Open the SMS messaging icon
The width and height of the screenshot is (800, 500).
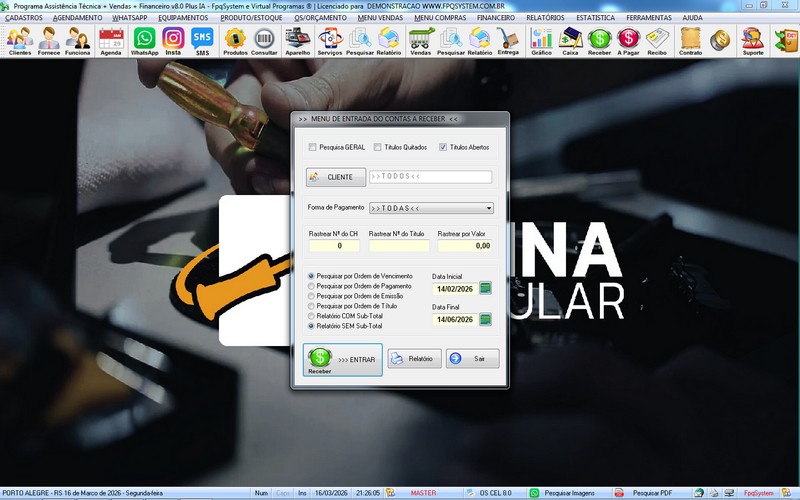[x=202, y=41]
